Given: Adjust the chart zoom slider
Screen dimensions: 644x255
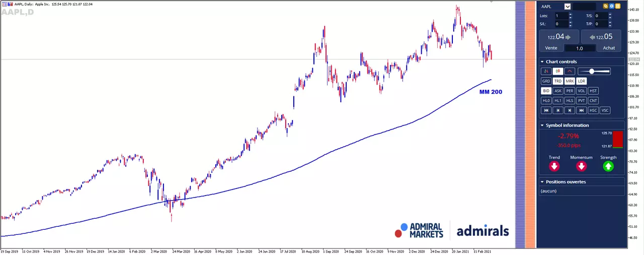Looking at the screenshot, I should (594, 71).
